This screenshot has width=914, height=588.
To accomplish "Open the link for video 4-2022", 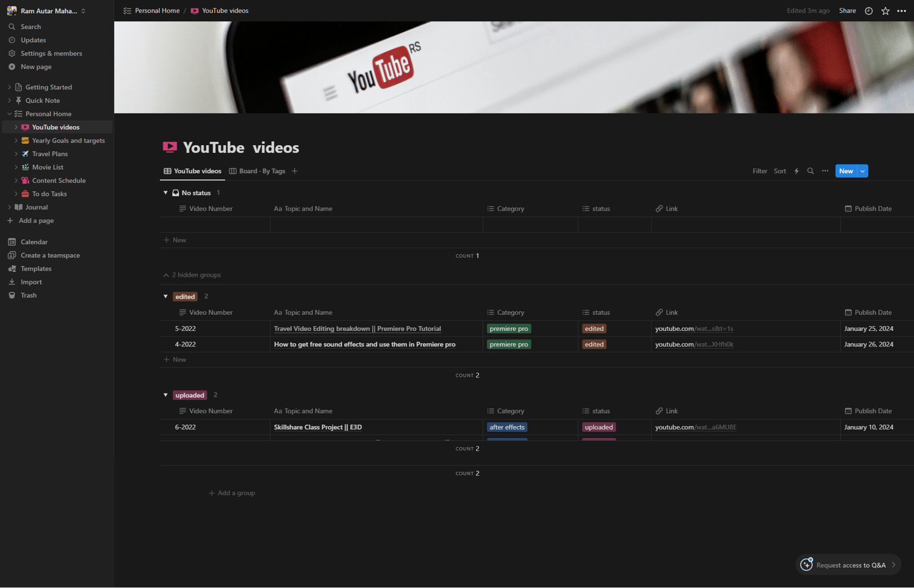I will (694, 345).
